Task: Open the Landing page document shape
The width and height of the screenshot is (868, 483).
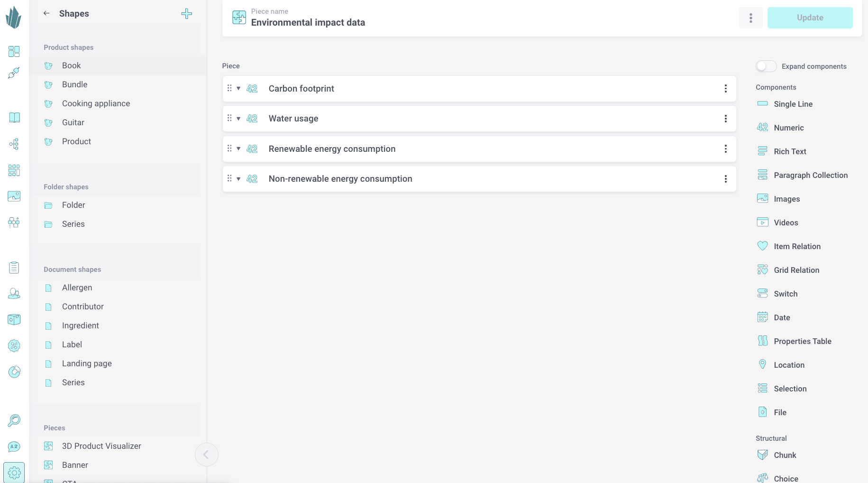Action: 87,363
